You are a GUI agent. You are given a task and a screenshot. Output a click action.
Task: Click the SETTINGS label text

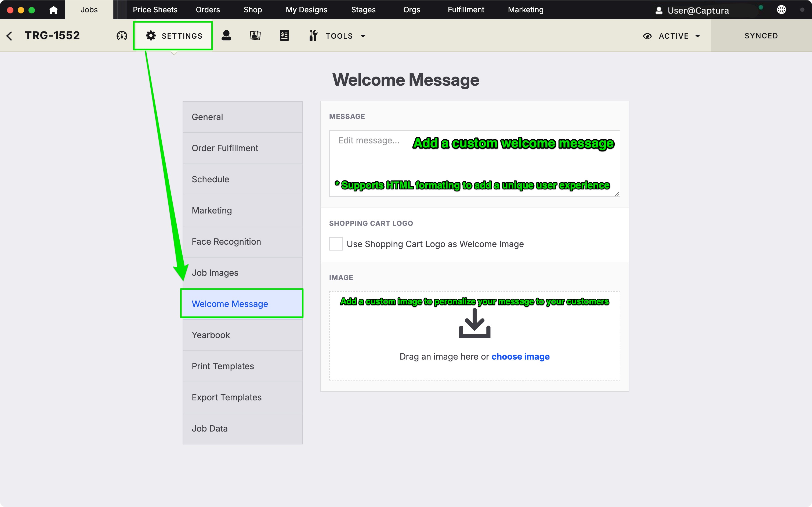pos(182,36)
